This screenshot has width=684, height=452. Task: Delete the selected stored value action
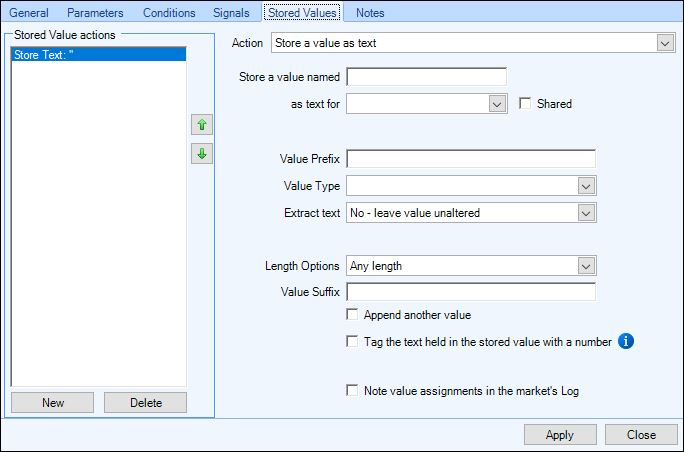(146, 402)
